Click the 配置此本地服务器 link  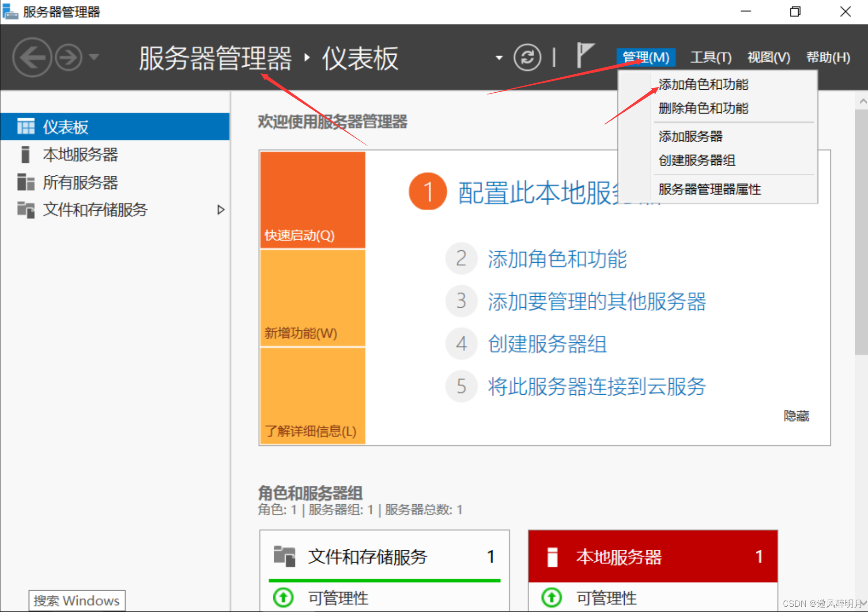537,193
